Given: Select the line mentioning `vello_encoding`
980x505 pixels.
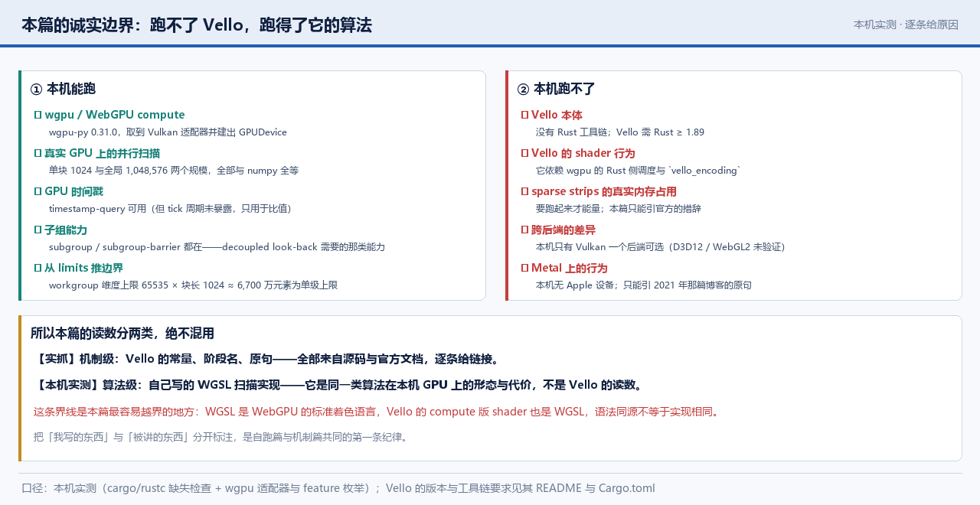Looking at the screenshot, I should coord(639,170).
